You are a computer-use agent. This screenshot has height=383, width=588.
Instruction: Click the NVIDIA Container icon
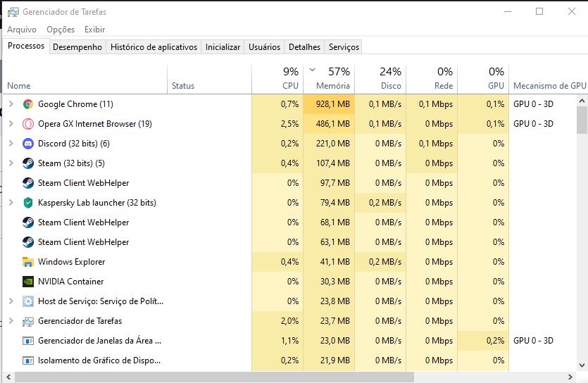pyautogui.click(x=27, y=282)
